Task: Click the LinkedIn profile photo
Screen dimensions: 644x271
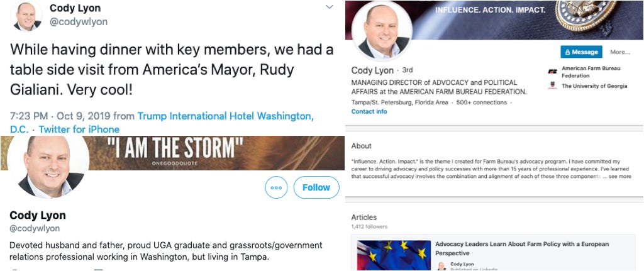Action: coord(382,32)
